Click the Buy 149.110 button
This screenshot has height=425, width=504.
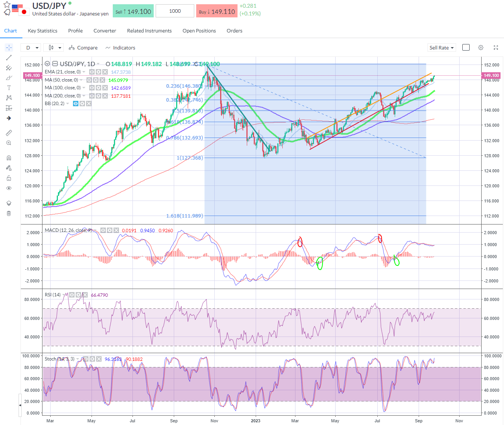coord(217,11)
